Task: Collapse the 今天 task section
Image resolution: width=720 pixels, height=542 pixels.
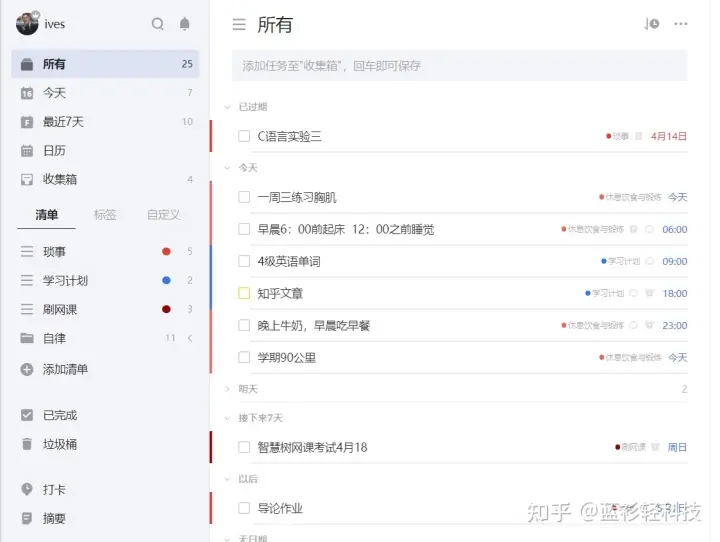Action: coord(227,168)
